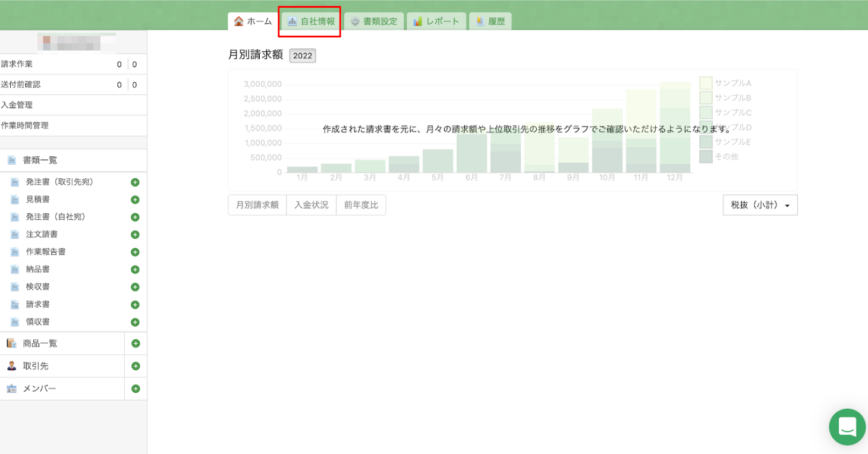Image resolution: width=868 pixels, height=454 pixels.
Task: Select the 月別請求額 chart button
Action: click(x=257, y=205)
